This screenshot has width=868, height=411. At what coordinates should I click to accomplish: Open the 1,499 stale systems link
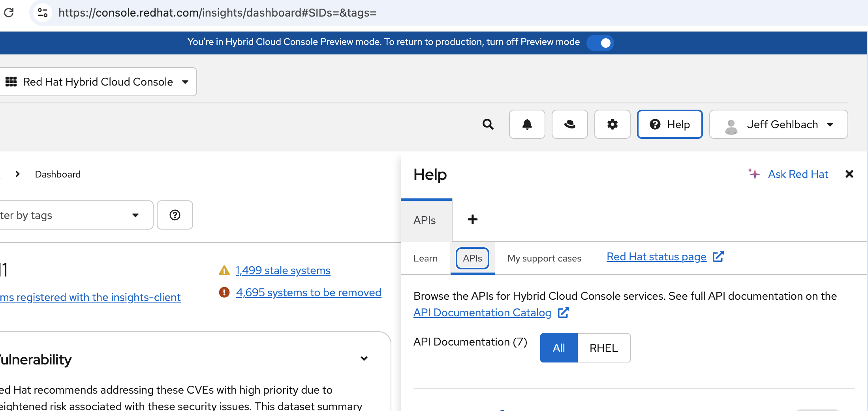[283, 271]
